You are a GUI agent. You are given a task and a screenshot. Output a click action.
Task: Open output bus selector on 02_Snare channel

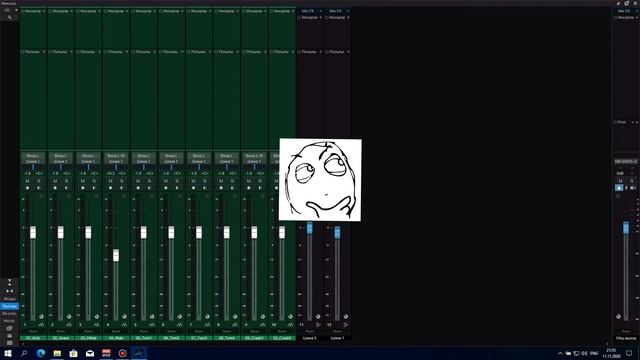coord(61,161)
